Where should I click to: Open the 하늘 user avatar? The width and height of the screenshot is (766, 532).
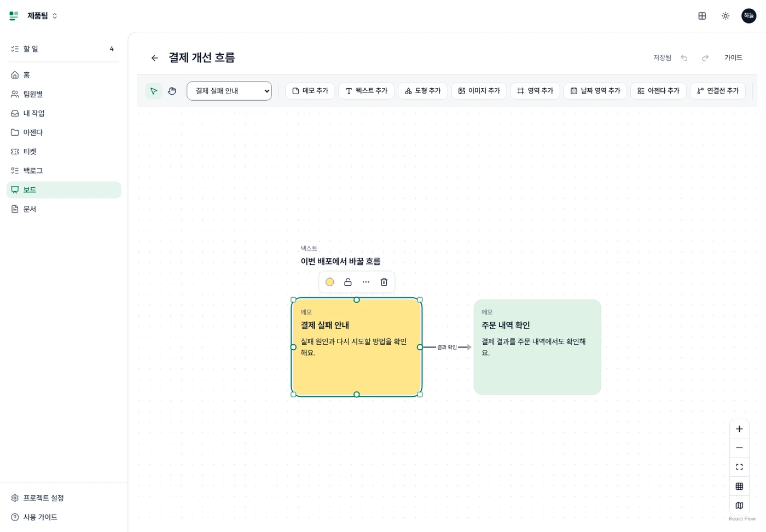[x=748, y=16]
